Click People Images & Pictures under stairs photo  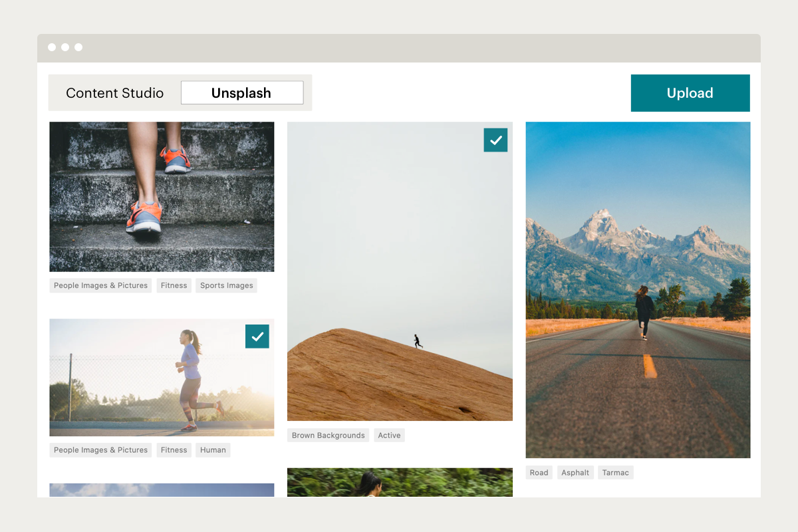pyautogui.click(x=100, y=286)
